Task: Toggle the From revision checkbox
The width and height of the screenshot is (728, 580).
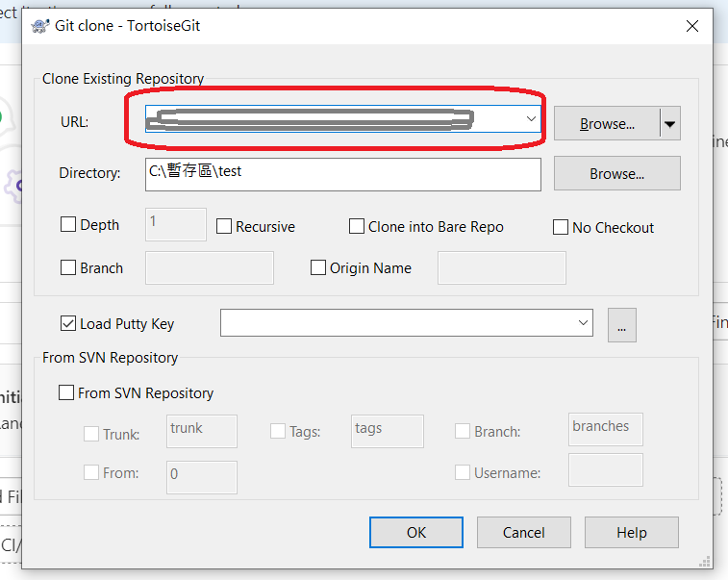Action: pos(91,472)
